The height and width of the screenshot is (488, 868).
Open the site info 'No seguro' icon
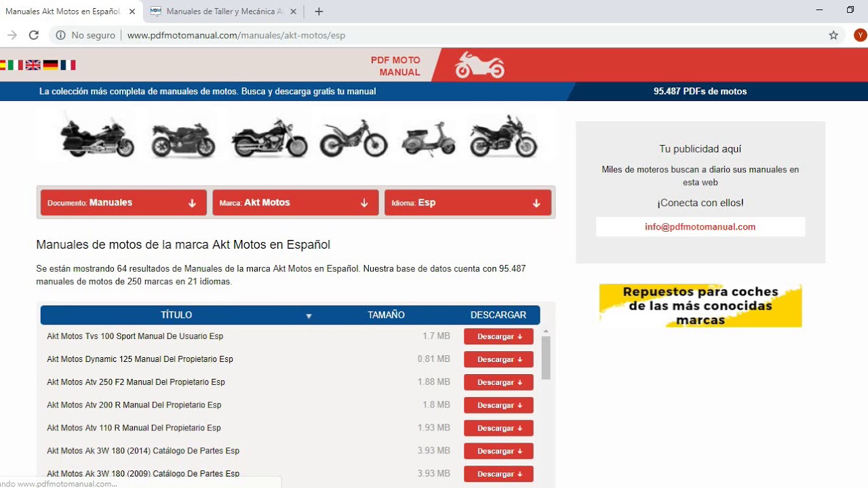click(60, 35)
